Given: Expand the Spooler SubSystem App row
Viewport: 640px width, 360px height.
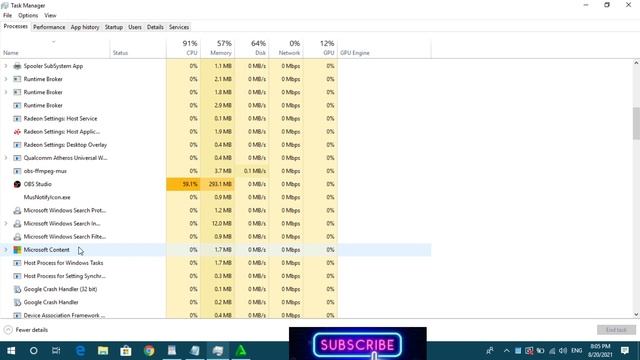Looking at the screenshot, I should (6, 66).
